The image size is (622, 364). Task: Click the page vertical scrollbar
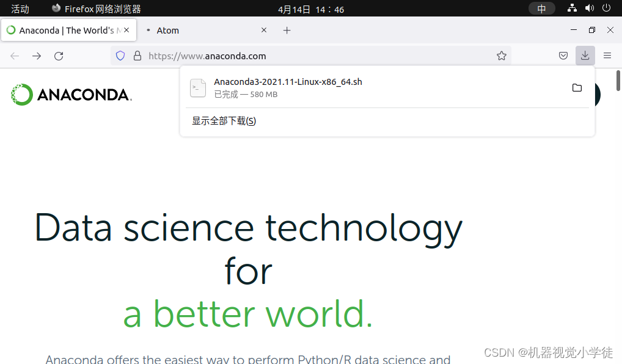click(618, 81)
